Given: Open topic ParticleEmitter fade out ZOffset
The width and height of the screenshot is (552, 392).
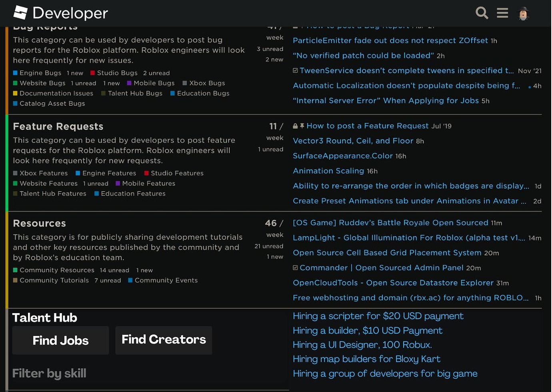Looking at the screenshot, I should click(x=390, y=40).
